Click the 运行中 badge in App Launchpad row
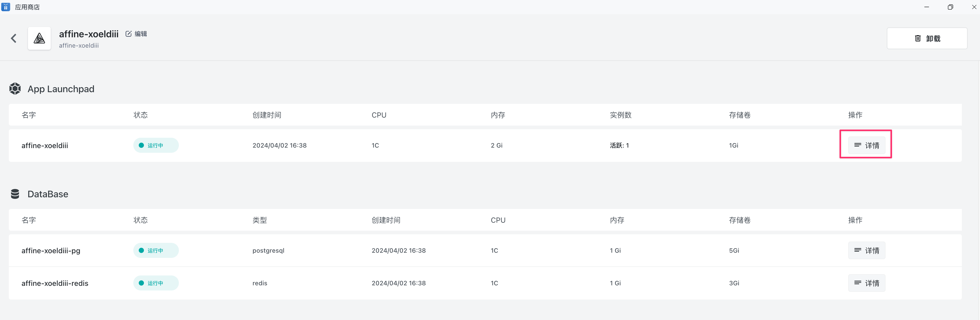 [156, 145]
